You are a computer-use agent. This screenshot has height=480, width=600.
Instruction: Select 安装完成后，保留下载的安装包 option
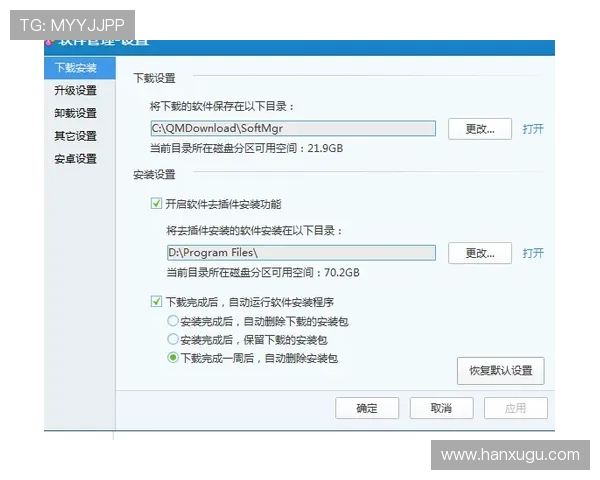173,339
